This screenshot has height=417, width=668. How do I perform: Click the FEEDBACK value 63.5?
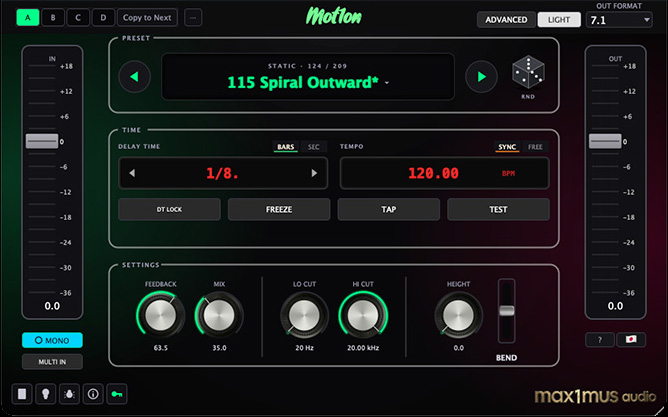[x=161, y=348]
